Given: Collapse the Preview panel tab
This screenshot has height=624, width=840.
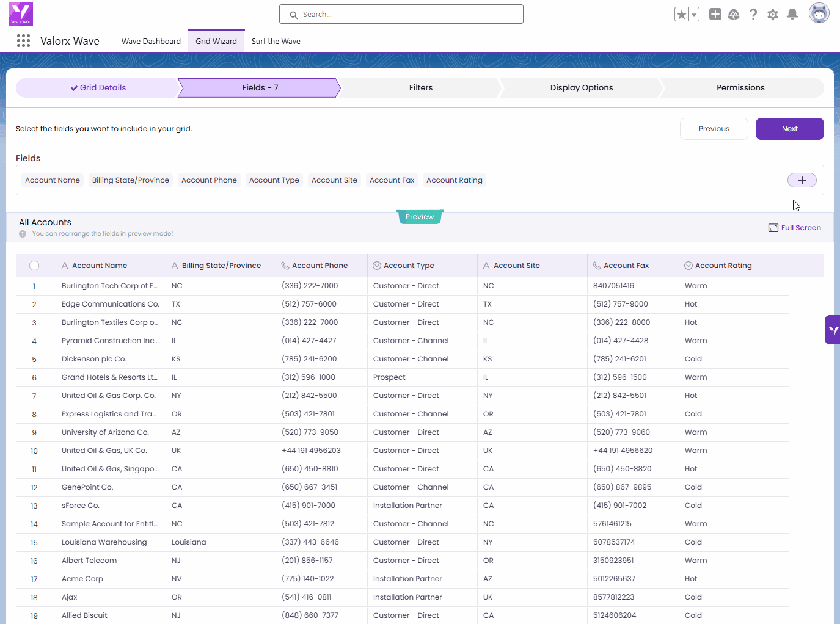Looking at the screenshot, I should 420,217.
